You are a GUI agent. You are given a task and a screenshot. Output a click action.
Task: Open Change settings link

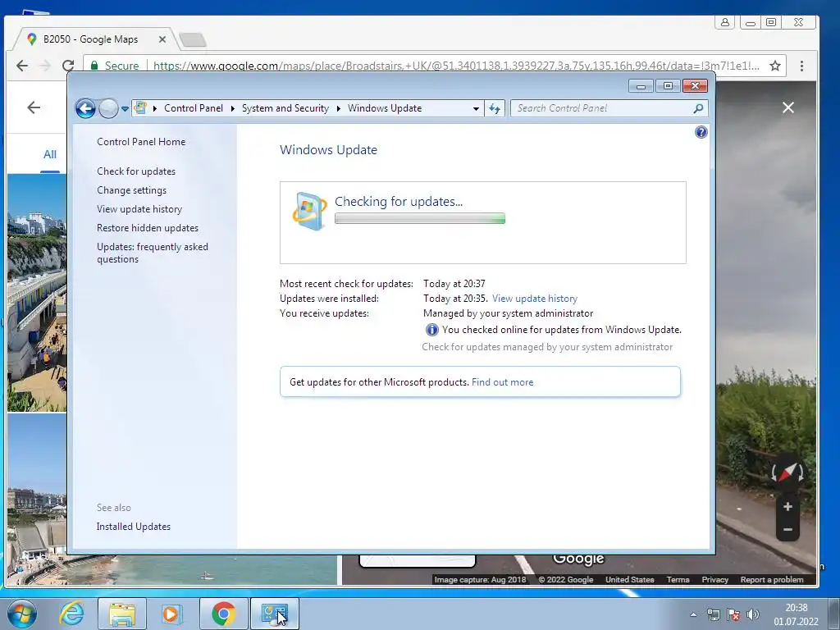pos(132,190)
